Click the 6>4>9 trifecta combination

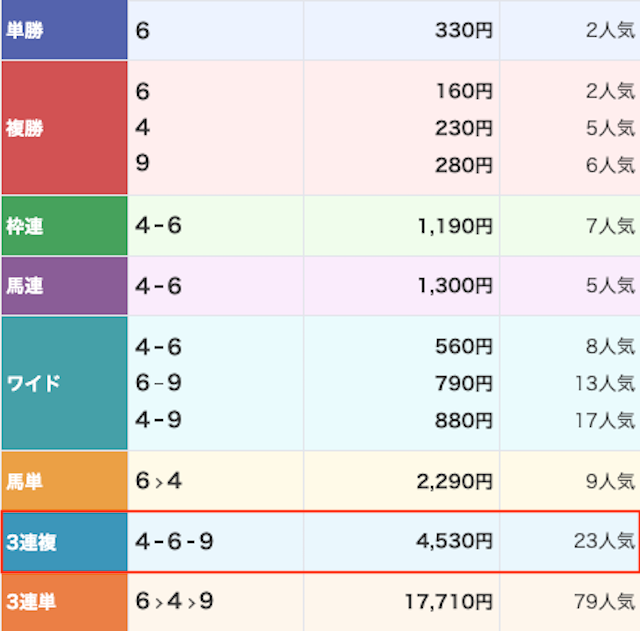click(x=174, y=601)
